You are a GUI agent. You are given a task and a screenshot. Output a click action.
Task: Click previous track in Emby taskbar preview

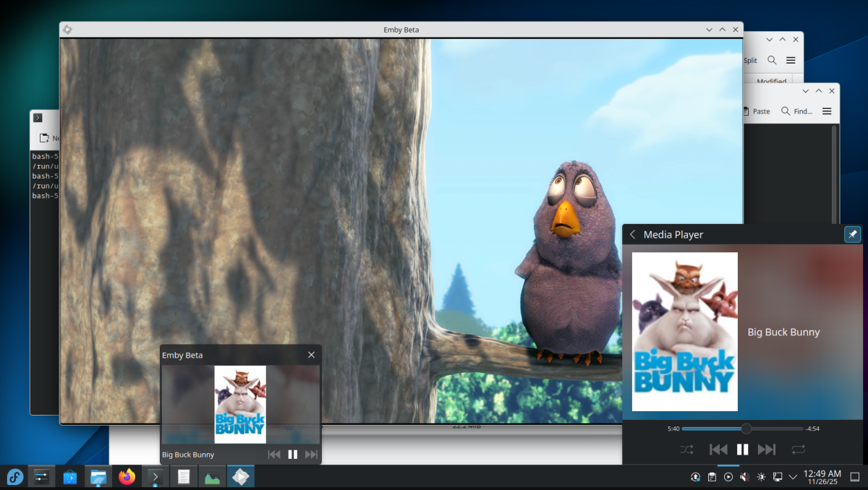274,455
